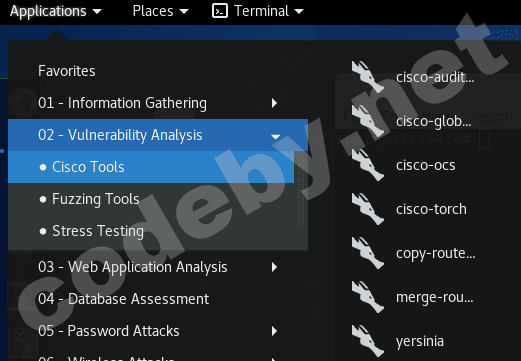Expand 05 - Password Attacks arrow
521x361 pixels.
tap(274, 331)
